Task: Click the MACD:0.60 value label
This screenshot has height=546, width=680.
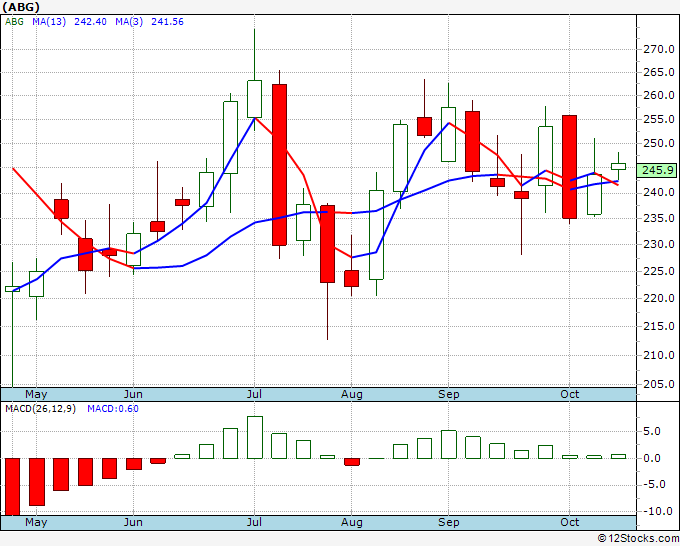Action: tap(113, 409)
